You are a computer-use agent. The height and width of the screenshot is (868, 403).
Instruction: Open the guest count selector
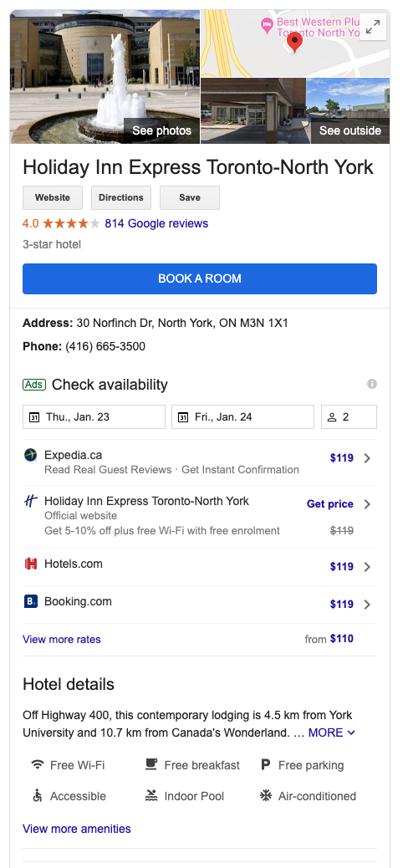[349, 416]
